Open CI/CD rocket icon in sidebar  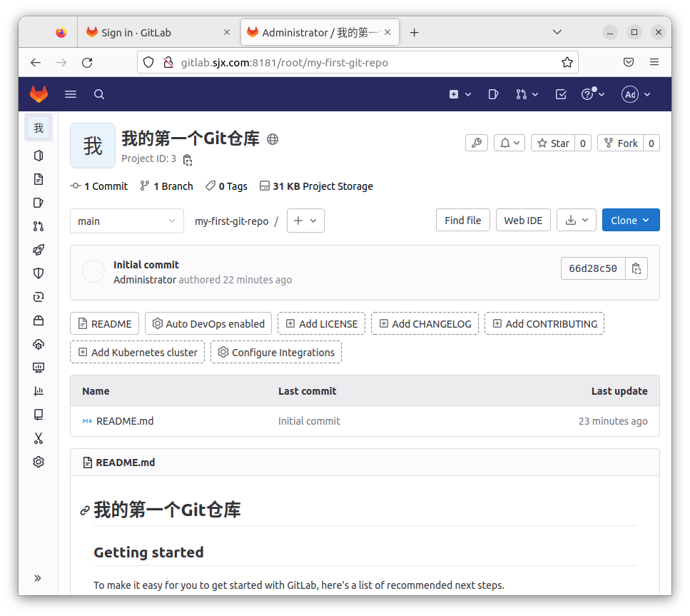(39, 250)
